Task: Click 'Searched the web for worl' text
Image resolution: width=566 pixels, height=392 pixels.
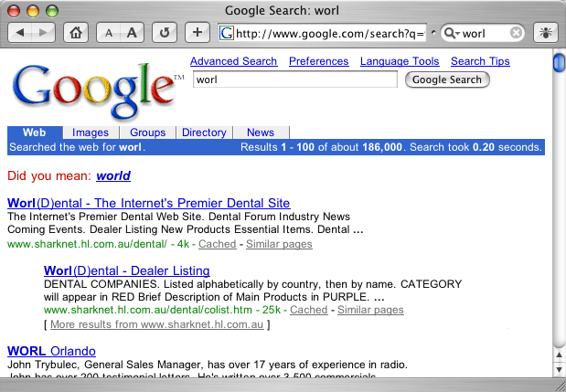Action: (77, 147)
